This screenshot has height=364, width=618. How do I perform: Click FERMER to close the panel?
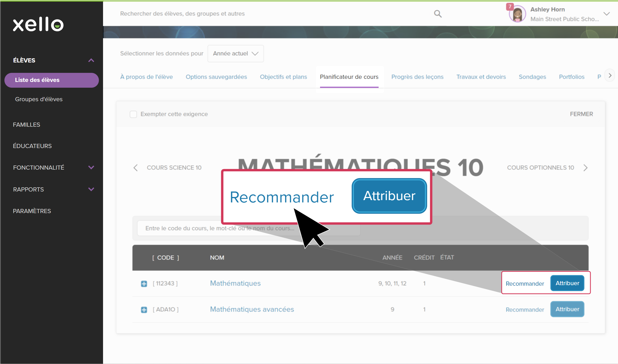(581, 114)
